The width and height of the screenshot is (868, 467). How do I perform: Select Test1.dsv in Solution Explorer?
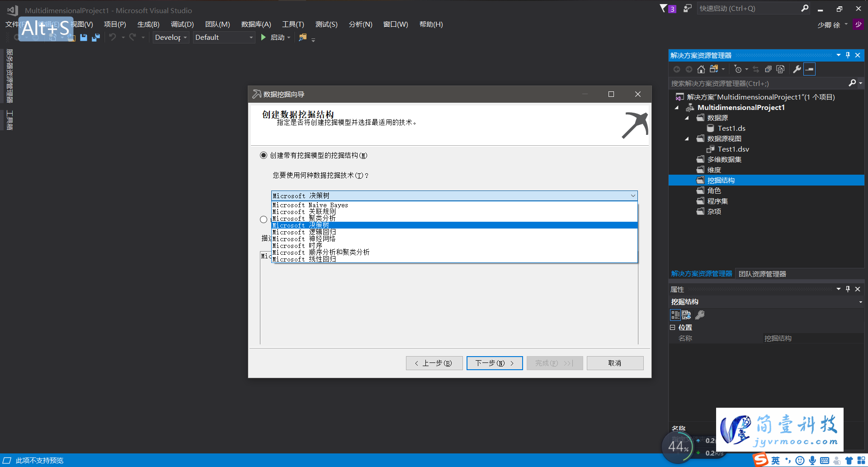[733, 149]
